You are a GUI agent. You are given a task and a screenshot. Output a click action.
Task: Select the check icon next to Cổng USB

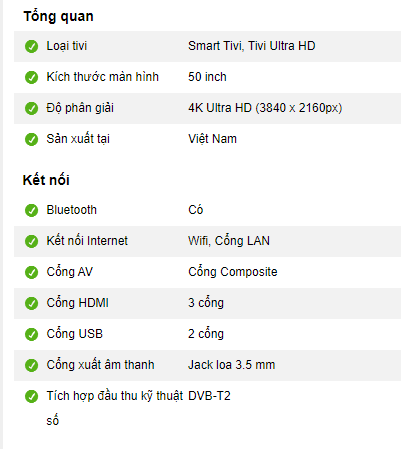(x=31, y=334)
